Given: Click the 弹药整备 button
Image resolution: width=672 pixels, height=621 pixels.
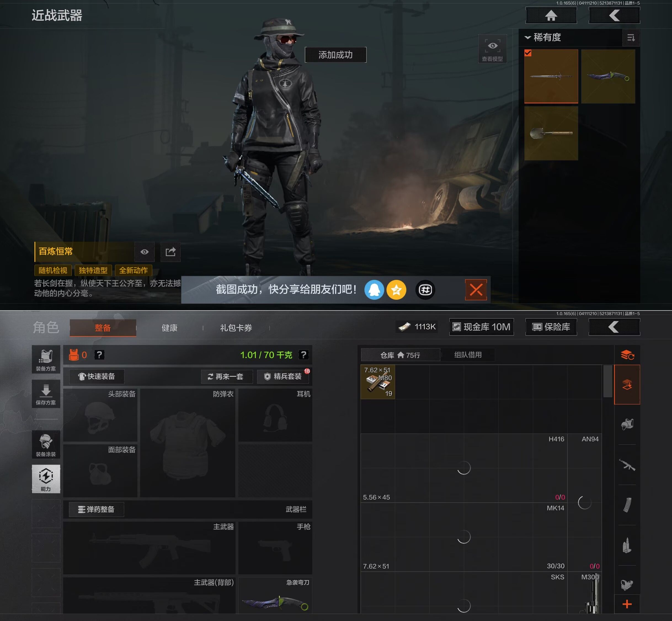Looking at the screenshot, I should coord(96,509).
